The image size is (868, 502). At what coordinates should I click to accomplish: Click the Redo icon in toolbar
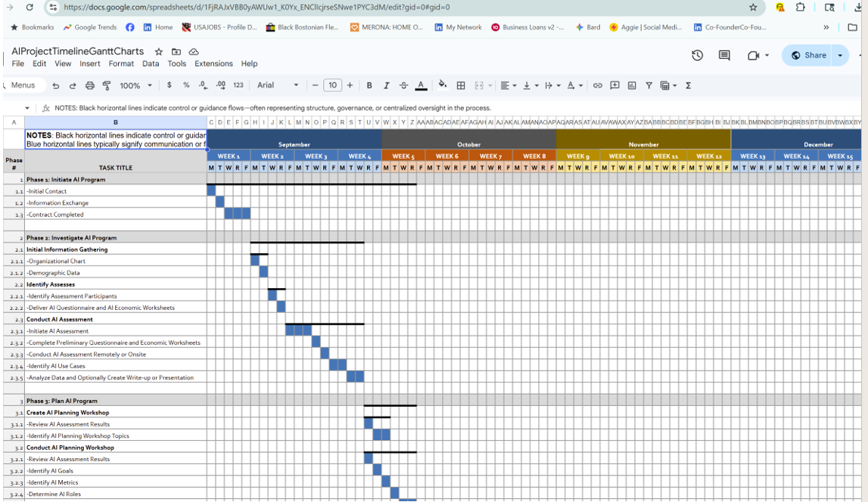coord(73,85)
